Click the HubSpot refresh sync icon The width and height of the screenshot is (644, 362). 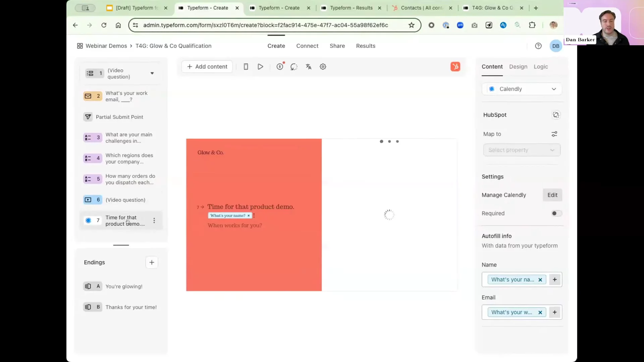point(556,115)
